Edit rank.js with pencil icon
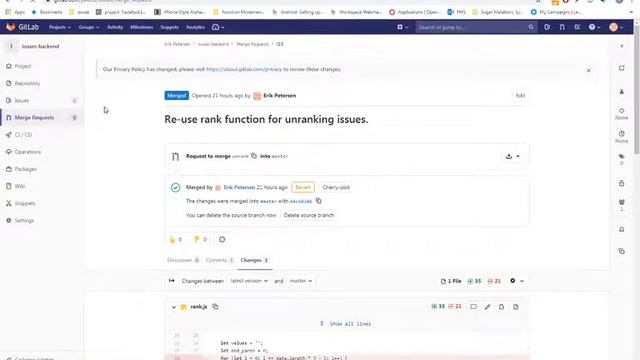640x360 pixels. coord(487,307)
